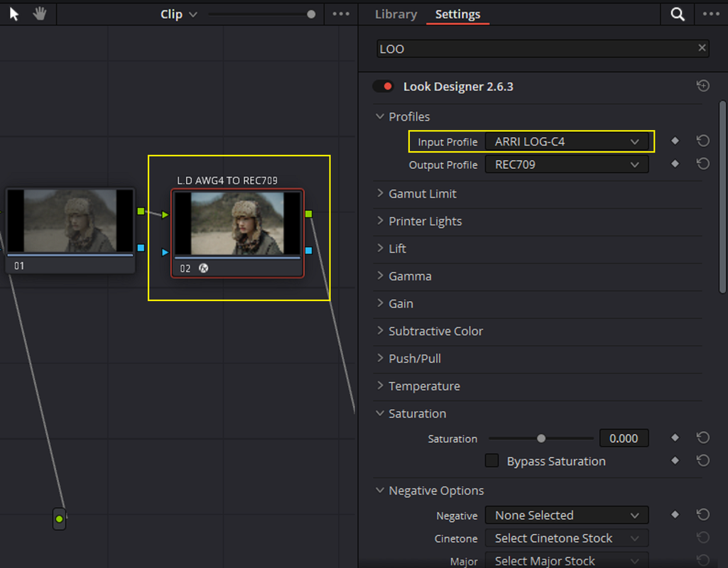Screen dimensions: 728x568
Task: Expand the Lift section
Action: [380, 248]
